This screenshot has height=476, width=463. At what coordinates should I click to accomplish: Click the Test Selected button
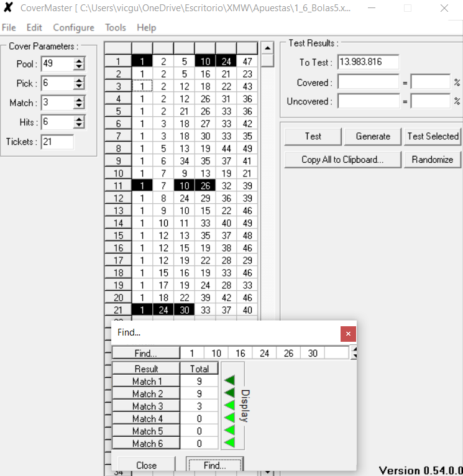pyautogui.click(x=433, y=136)
